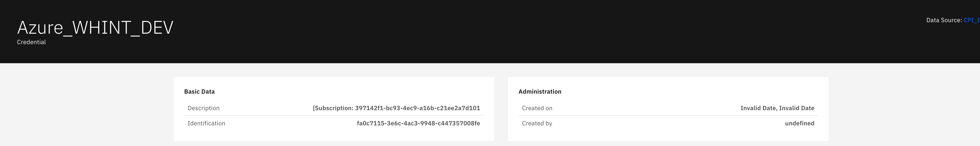The height and width of the screenshot is (146, 980).
Task: Click the Created on field label
Action: [537, 108]
